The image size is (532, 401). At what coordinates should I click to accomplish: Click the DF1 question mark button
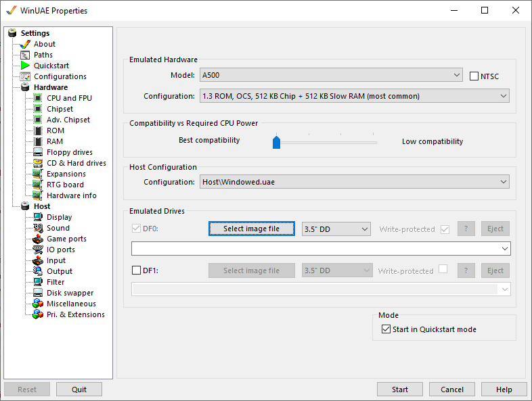[x=466, y=270]
